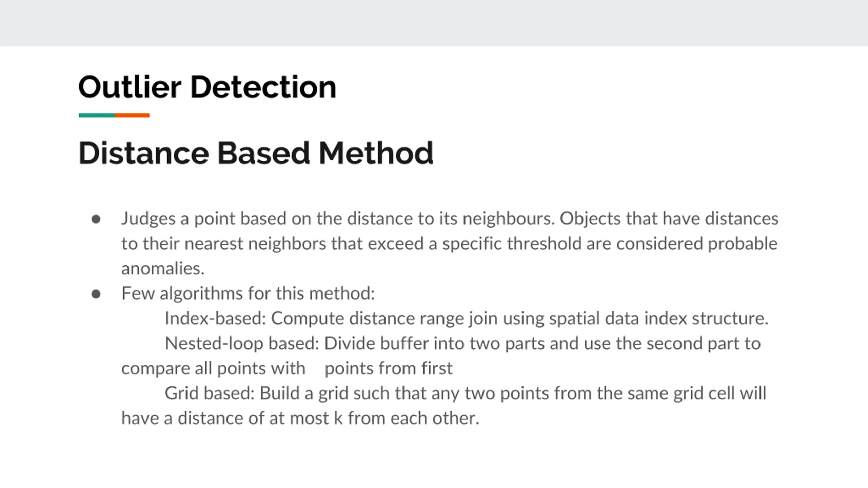Click the line starting with Judges a point

(x=450, y=219)
